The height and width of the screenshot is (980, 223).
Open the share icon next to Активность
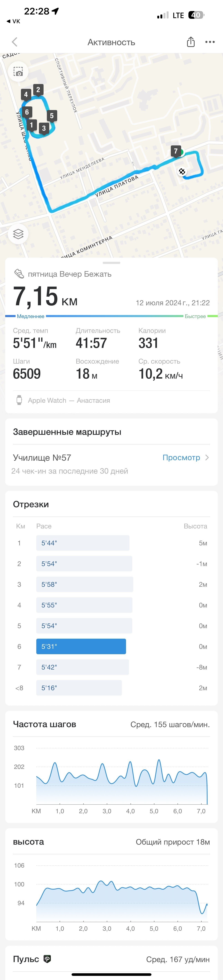click(191, 42)
